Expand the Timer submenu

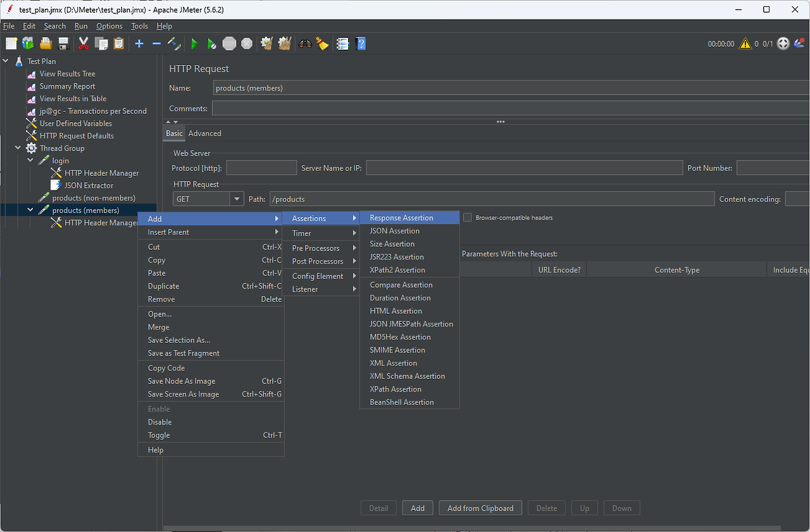(x=321, y=233)
